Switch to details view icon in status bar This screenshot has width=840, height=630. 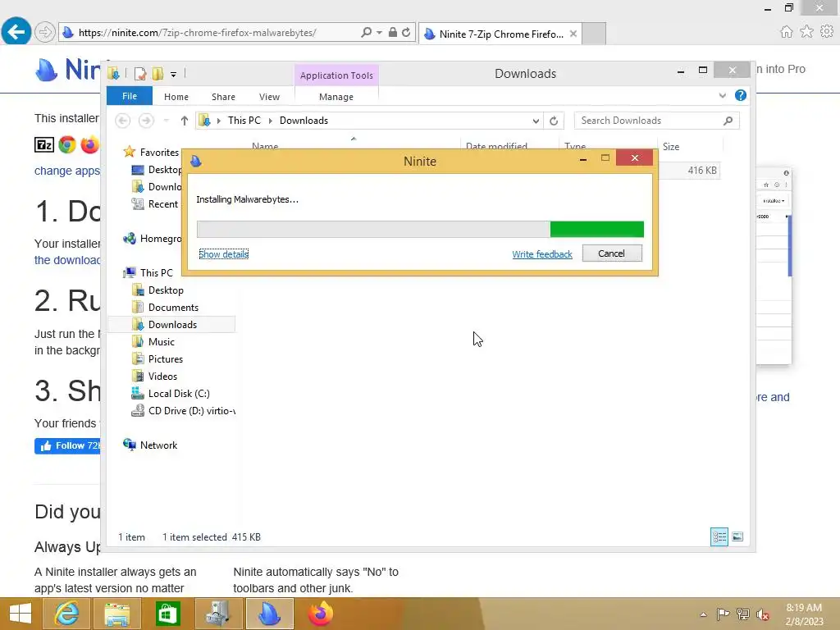tap(719, 536)
